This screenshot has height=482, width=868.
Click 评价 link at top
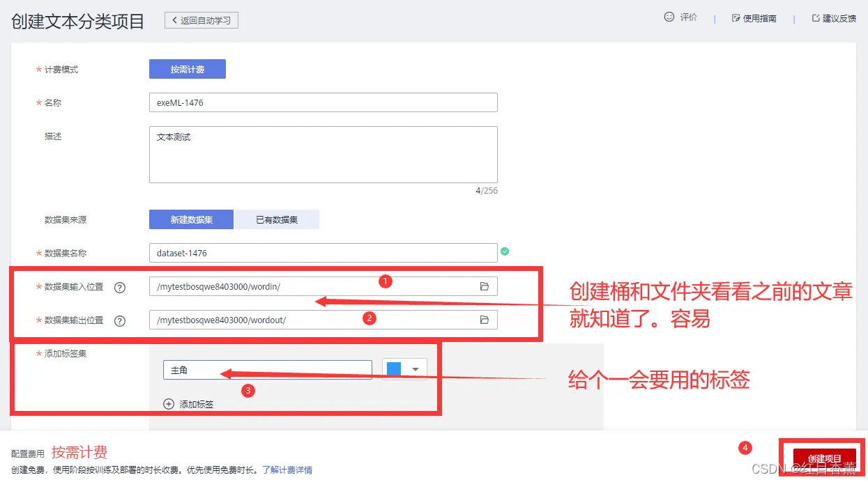689,17
